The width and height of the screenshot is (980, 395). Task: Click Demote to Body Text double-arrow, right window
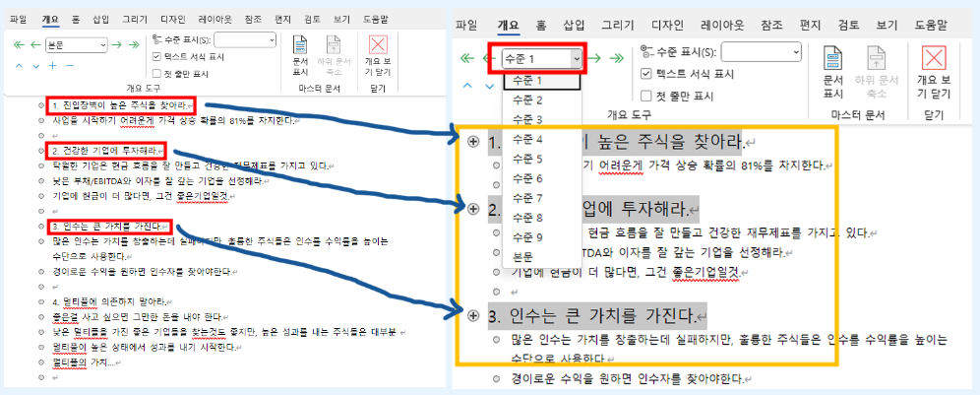tap(616, 58)
